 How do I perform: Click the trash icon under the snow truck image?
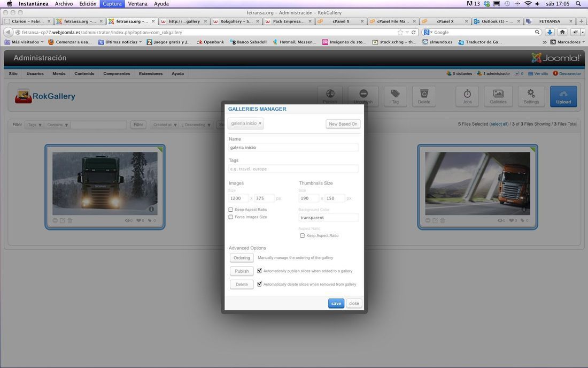pos(69,220)
